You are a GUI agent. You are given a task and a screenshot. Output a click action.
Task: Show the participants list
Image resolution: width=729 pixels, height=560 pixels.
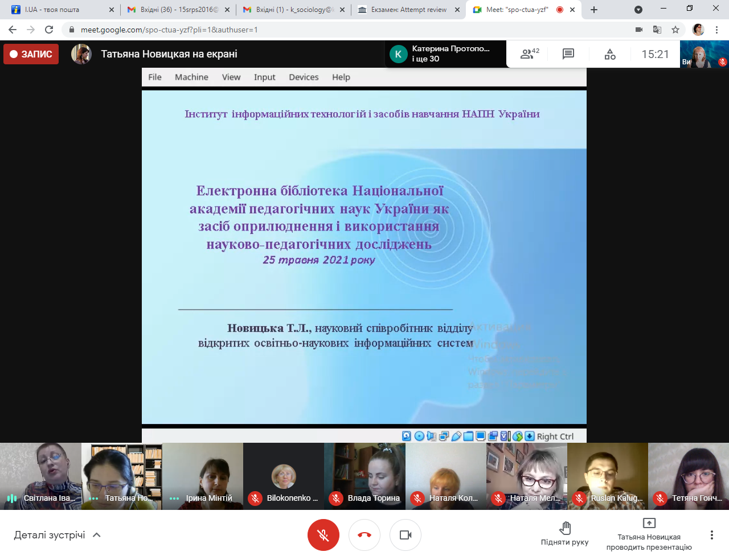click(529, 54)
